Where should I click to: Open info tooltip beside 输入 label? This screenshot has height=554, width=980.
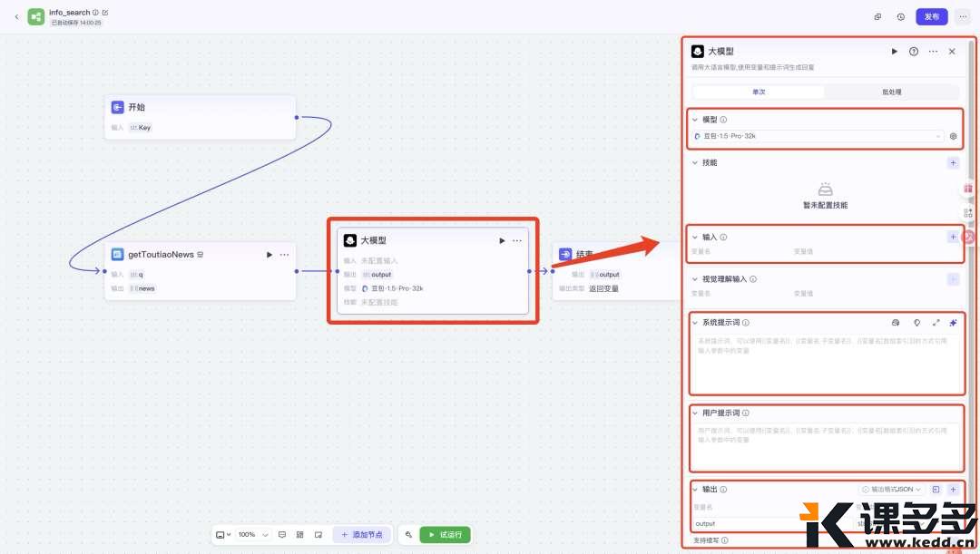tap(723, 237)
